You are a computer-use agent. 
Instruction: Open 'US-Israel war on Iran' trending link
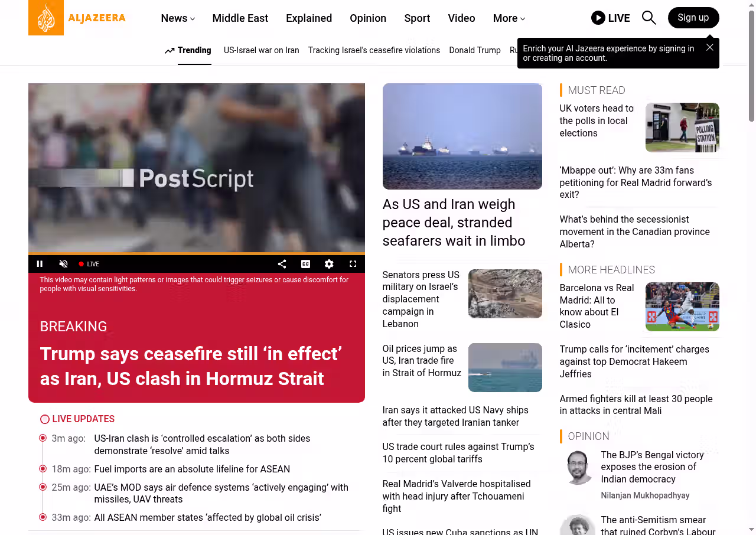pos(262,50)
